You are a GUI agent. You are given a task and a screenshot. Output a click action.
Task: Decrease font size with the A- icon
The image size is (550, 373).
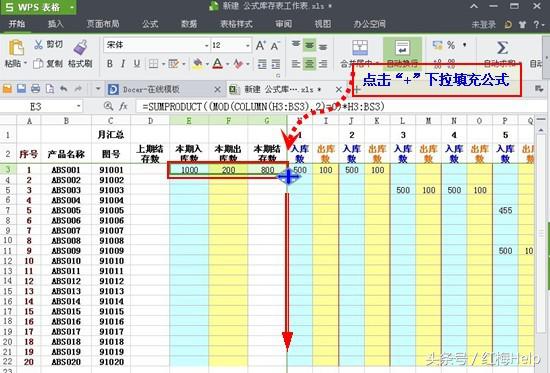pos(275,46)
